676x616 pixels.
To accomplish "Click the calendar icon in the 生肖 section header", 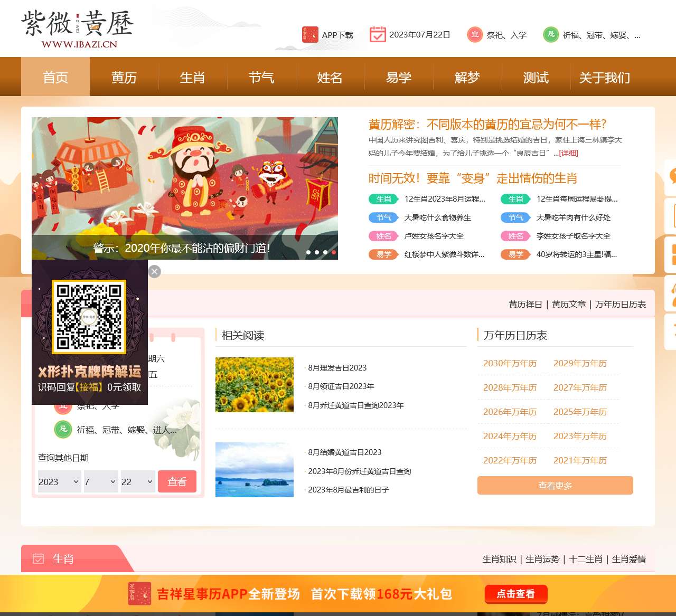I will click(x=38, y=558).
